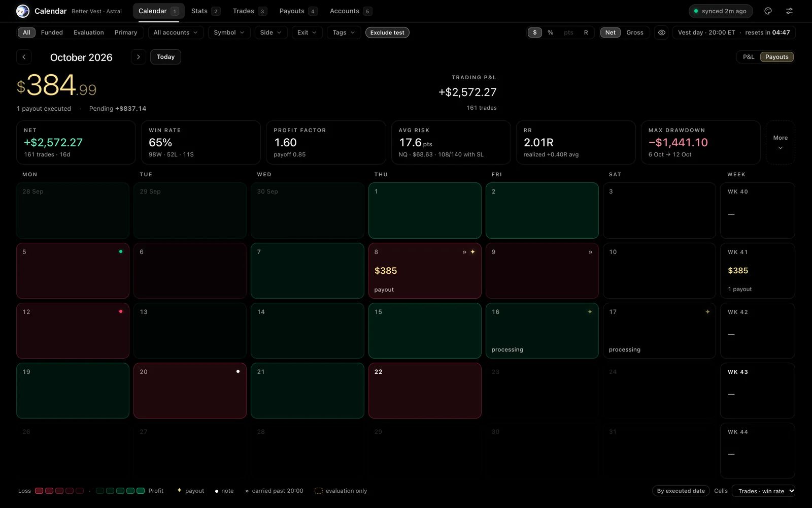Click the carried-past arrows on day 9
812x508 pixels.
[x=590, y=252]
